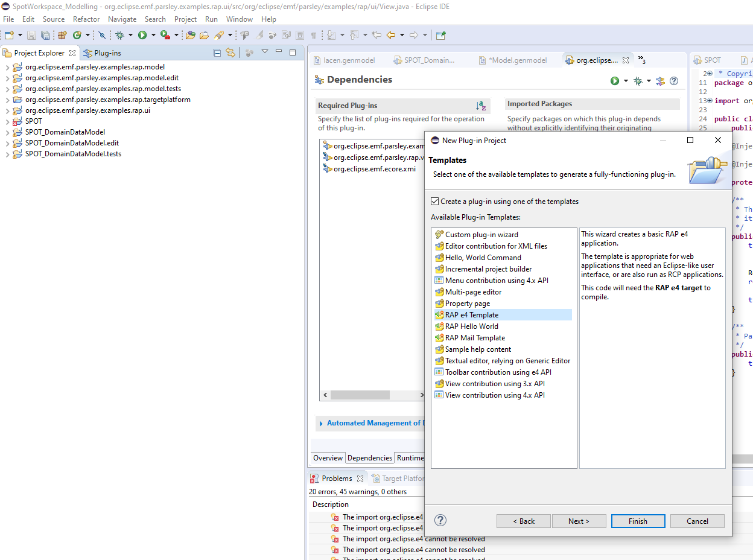
Task: Click the Dependencies page launch run icon
Action: tap(615, 81)
